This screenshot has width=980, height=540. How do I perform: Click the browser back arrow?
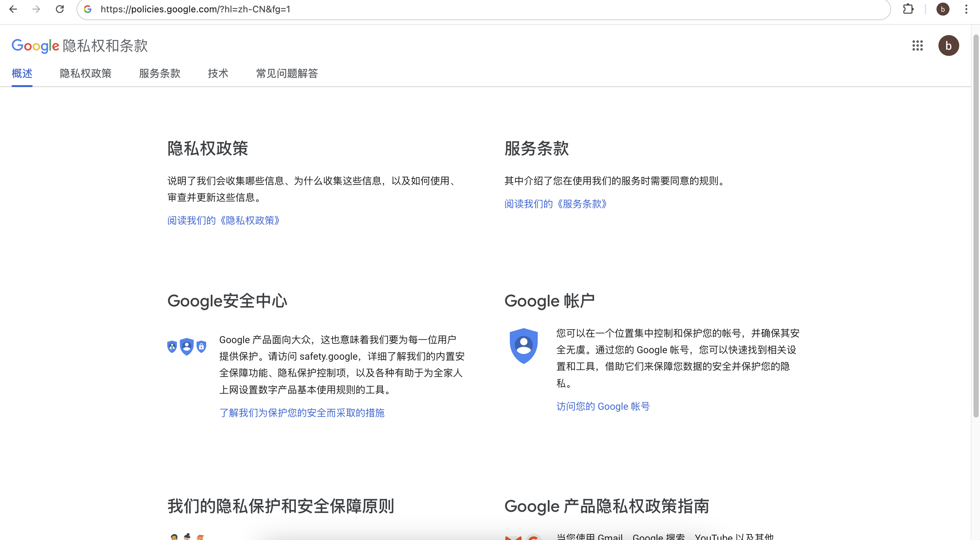point(13,9)
